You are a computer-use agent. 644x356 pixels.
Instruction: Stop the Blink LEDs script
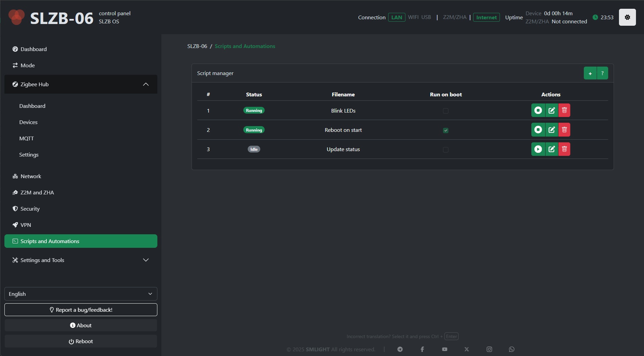tap(538, 110)
